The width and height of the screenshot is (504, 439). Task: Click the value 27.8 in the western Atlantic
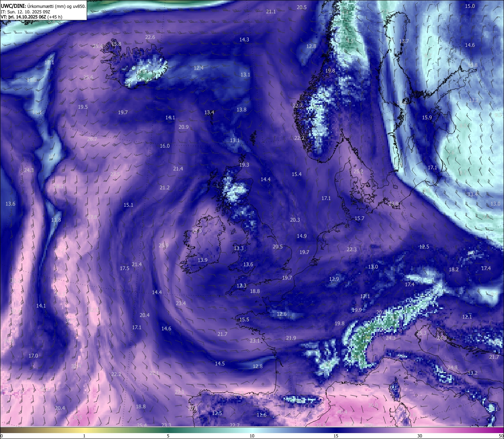[x=92, y=217]
